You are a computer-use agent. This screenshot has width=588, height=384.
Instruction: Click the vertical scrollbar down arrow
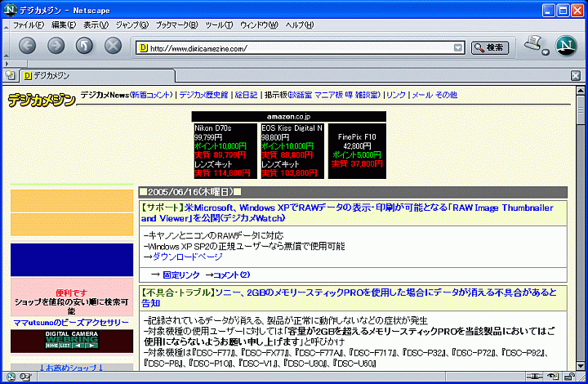[x=580, y=365]
